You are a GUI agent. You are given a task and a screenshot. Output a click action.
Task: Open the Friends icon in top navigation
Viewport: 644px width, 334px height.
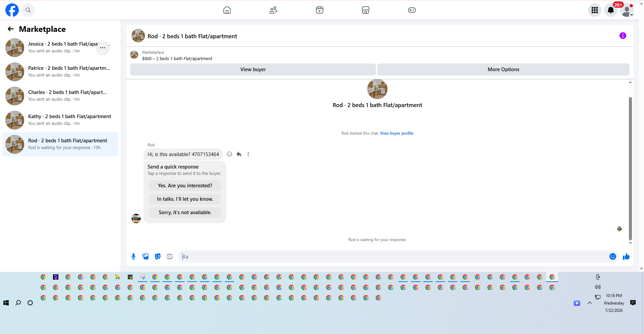273,10
